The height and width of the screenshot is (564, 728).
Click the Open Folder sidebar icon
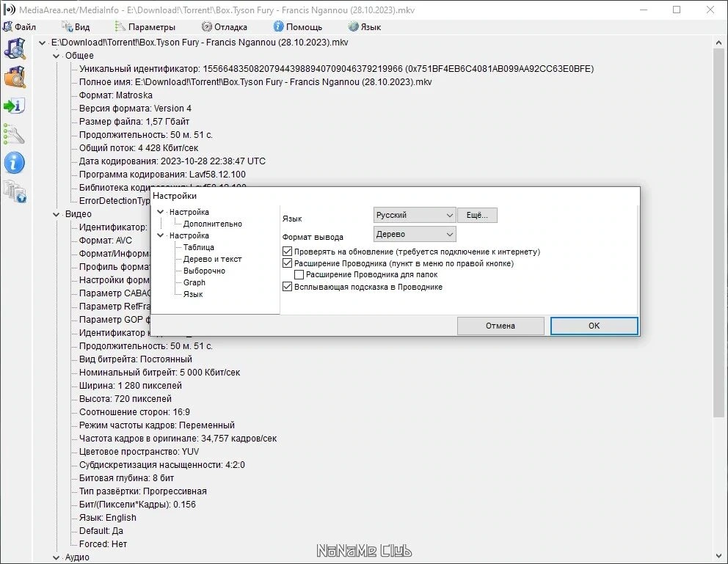[15, 77]
